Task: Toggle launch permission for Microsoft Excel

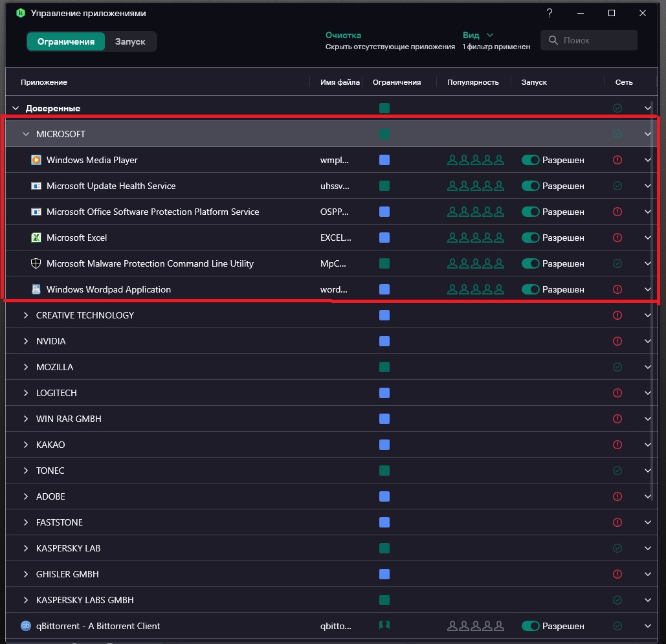Action: [531, 238]
